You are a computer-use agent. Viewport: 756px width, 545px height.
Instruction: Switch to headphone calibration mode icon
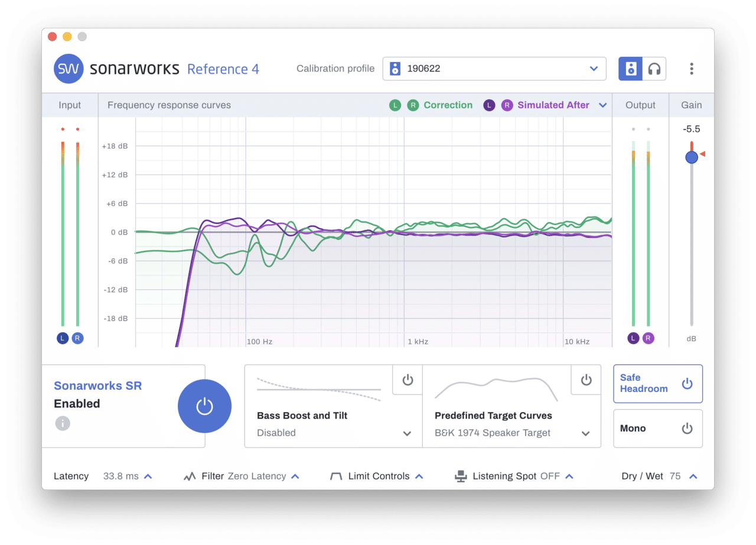pos(654,68)
